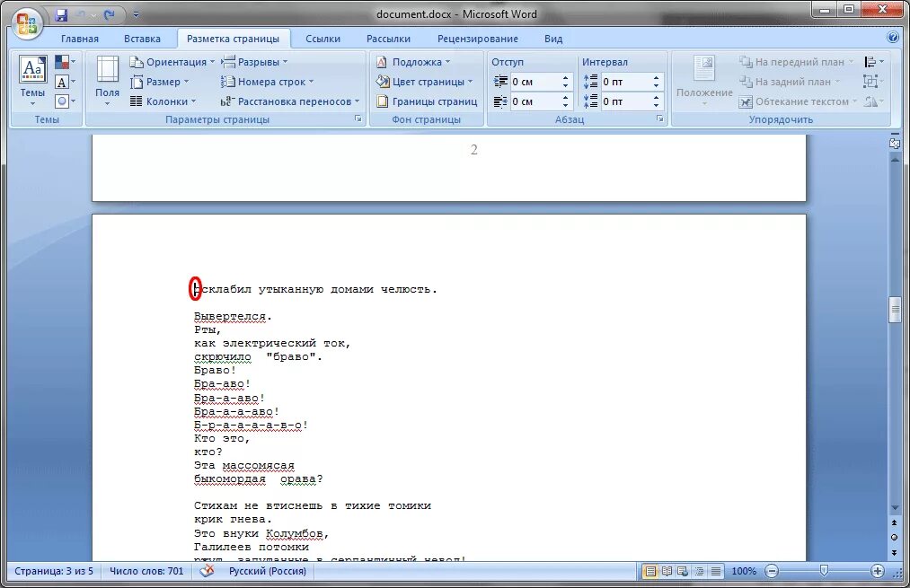This screenshot has width=910, height=588.
Task: Open Цвет страницы page color menu
Action: point(424,82)
